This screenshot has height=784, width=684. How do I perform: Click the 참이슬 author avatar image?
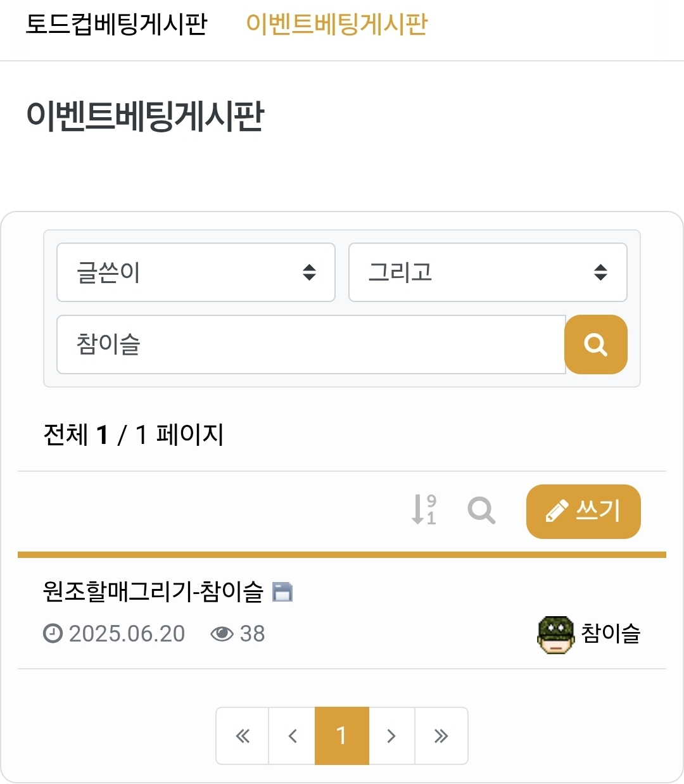point(555,634)
